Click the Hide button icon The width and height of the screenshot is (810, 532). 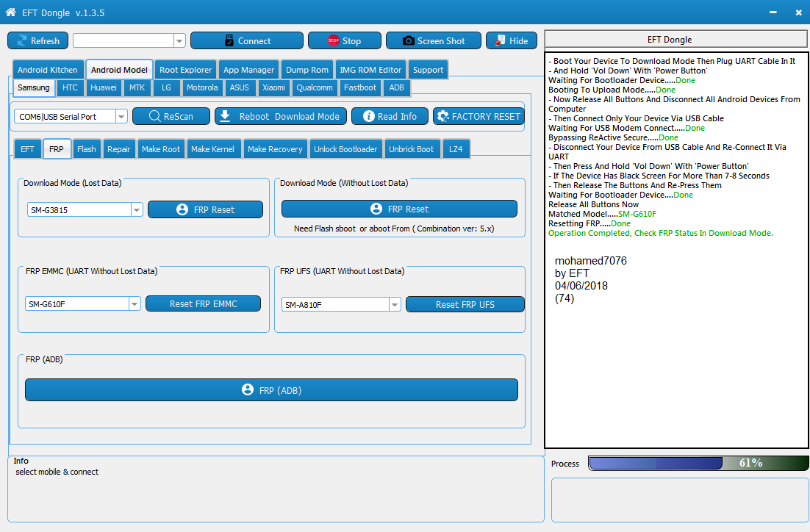(500, 40)
